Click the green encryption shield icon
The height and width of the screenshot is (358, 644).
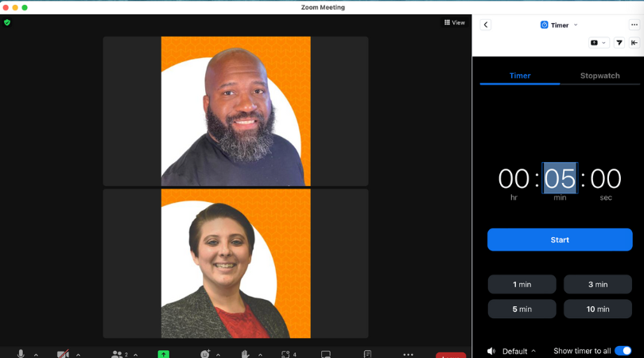[x=7, y=22]
